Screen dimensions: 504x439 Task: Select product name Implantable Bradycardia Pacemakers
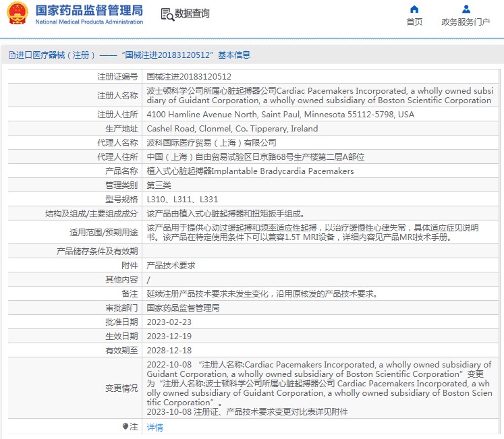tap(250, 171)
